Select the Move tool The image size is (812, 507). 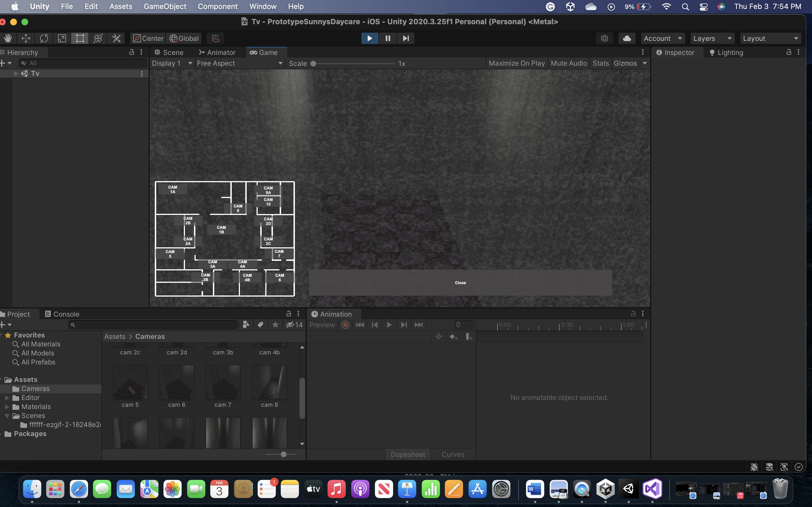point(26,38)
